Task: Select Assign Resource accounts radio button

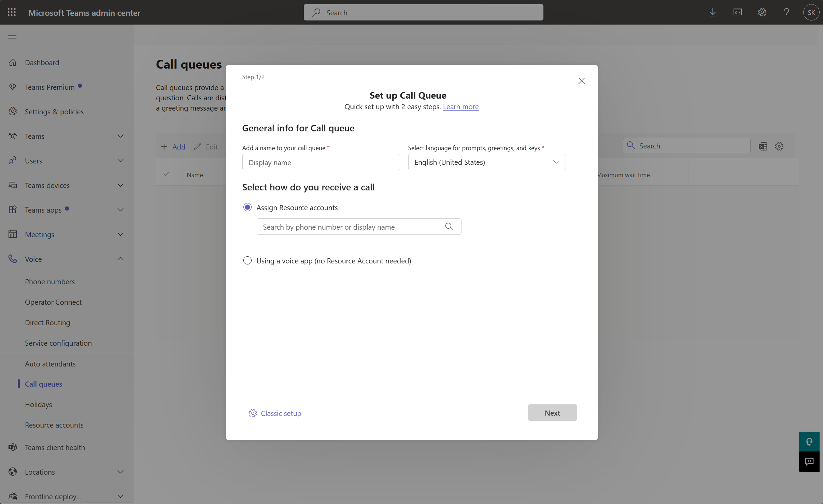Action: pos(247,207)
